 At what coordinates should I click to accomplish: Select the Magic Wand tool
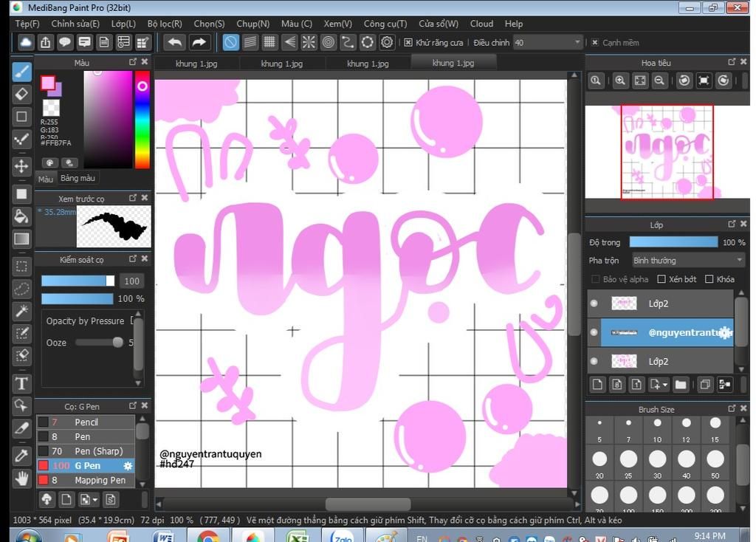point(21,311)
